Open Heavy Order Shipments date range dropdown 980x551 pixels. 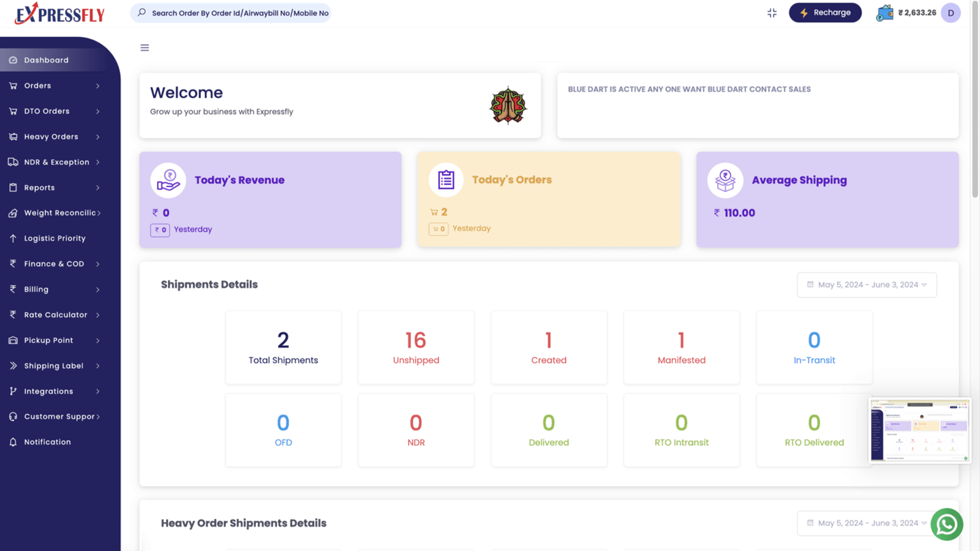(866, 523)
